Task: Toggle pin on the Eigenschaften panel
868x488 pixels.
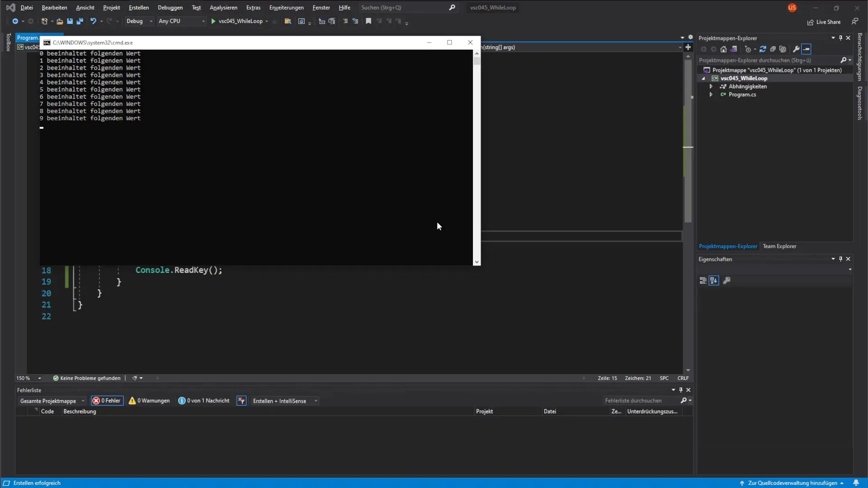Action: [840, 259]
